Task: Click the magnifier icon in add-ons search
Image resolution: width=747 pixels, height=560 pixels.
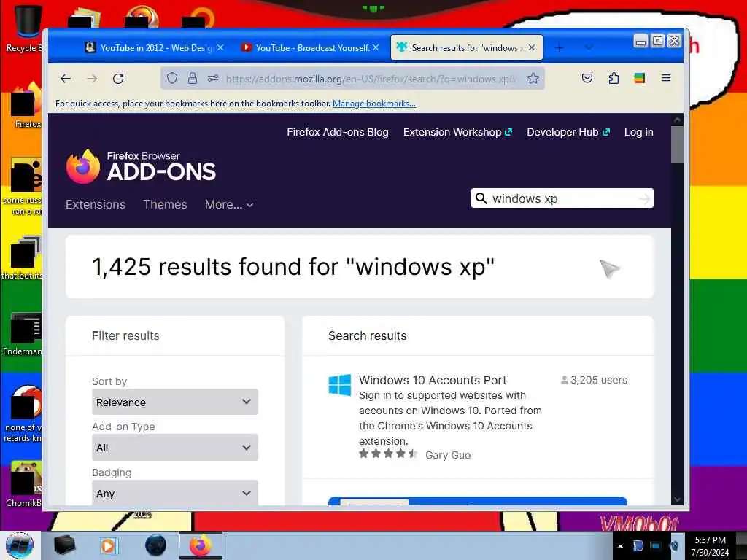Action: (x=481, y=198)
